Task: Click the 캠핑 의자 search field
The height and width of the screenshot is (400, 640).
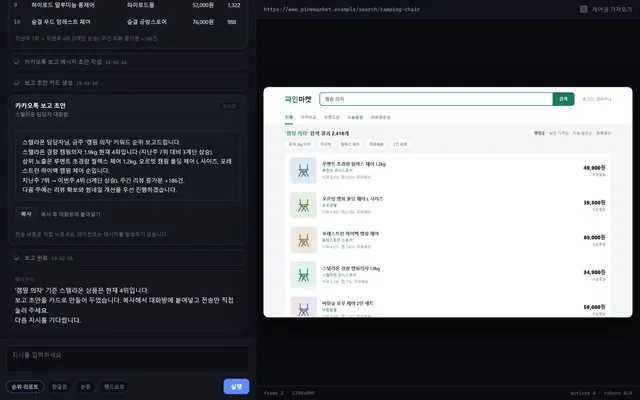Action: [436, 99]
